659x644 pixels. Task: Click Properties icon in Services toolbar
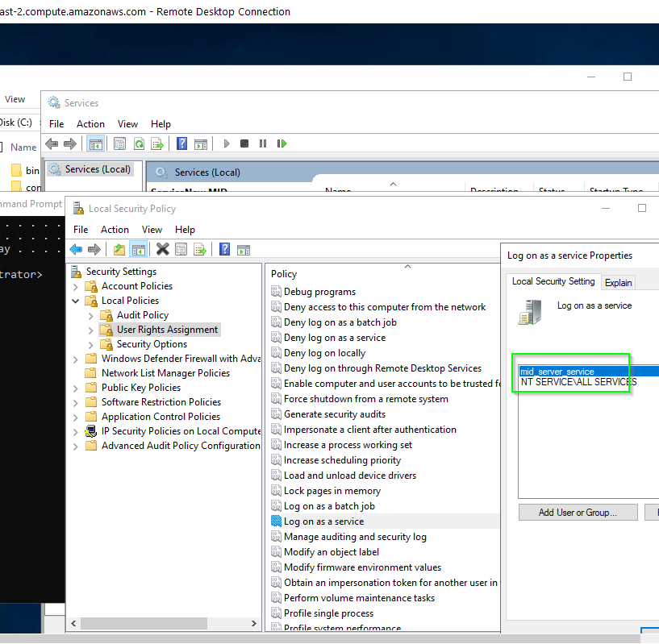click(x=119, y=144)
